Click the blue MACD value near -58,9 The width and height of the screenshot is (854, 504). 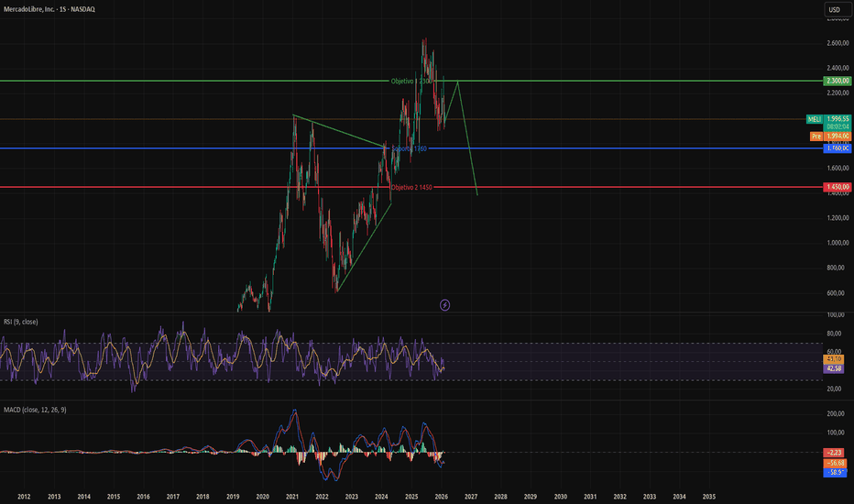tap(835, 473)
